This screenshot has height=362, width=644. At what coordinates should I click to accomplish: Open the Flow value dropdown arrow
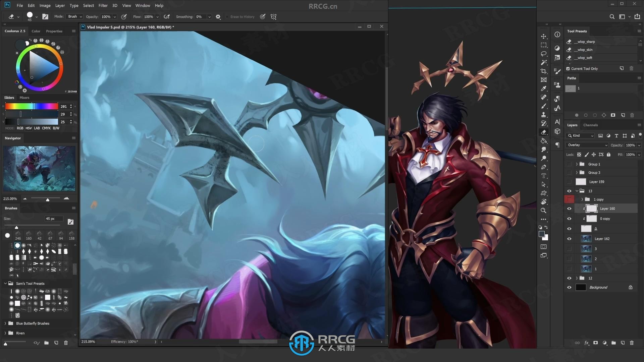pyautogui.click(x=157, y=17)
